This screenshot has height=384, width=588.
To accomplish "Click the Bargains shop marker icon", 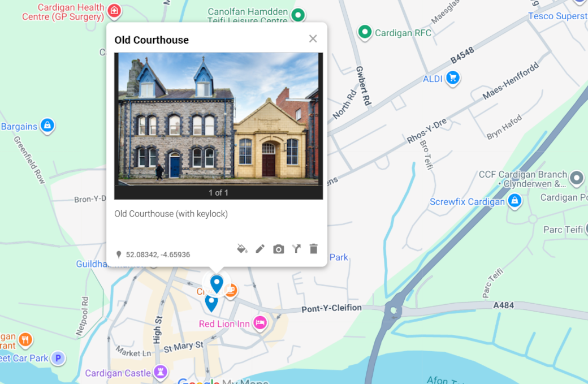I will click(47, 126).
